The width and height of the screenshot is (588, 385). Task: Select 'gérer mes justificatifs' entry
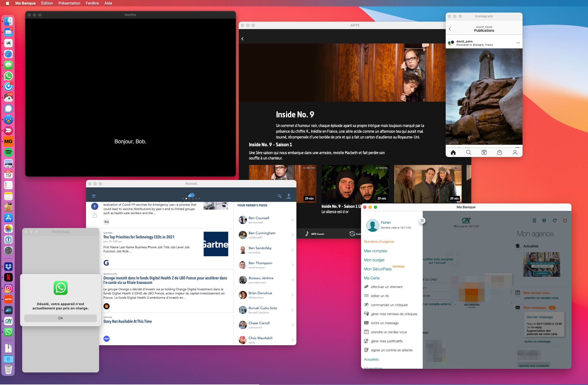[386, 341]
